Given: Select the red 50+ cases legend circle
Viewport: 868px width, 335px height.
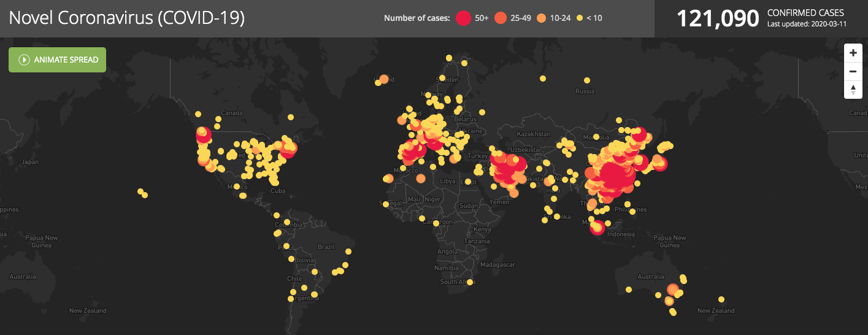Looking at the screenshot, I should 464,18.
